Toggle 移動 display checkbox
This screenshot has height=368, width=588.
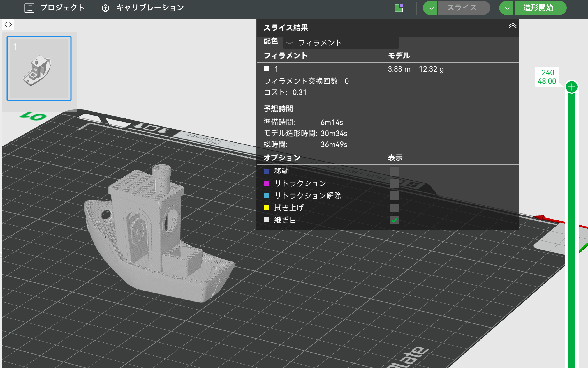[x=394, y=171]
